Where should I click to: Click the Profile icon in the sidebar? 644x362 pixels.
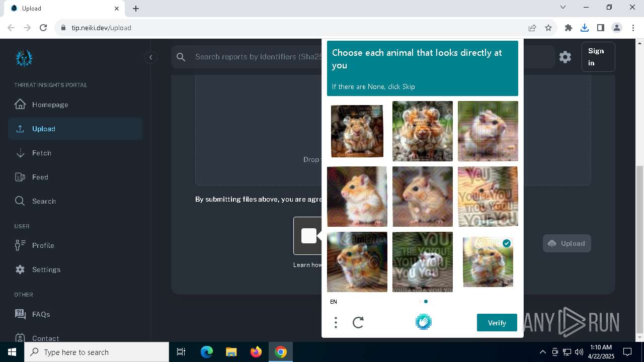(20, 245)
